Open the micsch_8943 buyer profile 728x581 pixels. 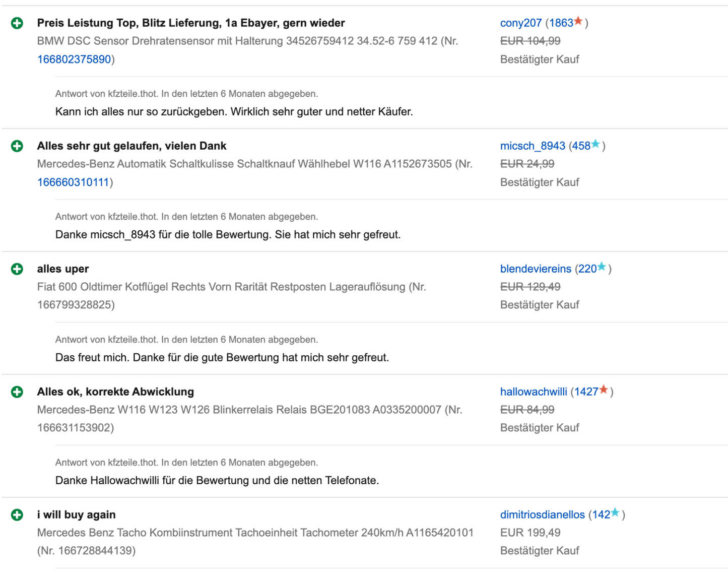[x=533, y=146]
